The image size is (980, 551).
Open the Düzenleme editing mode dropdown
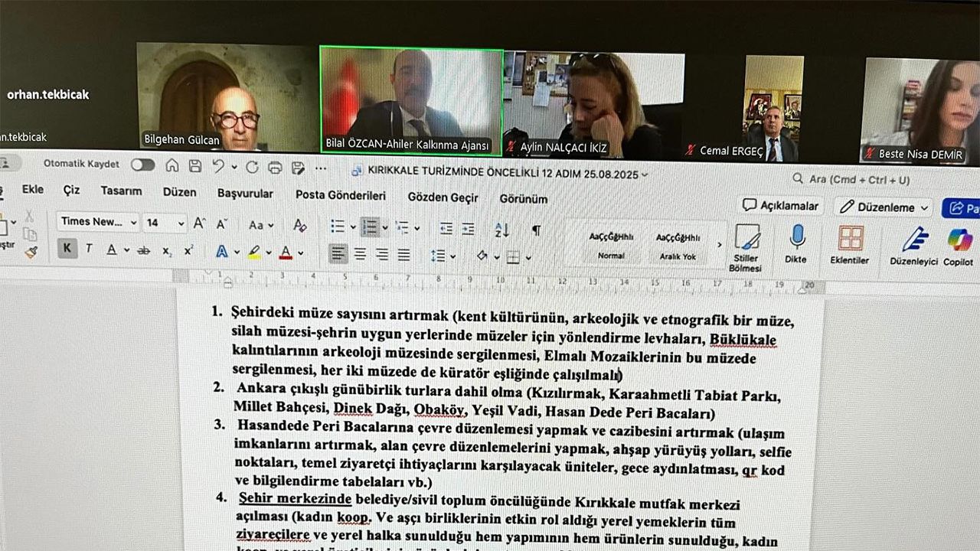tap(884, 207)
